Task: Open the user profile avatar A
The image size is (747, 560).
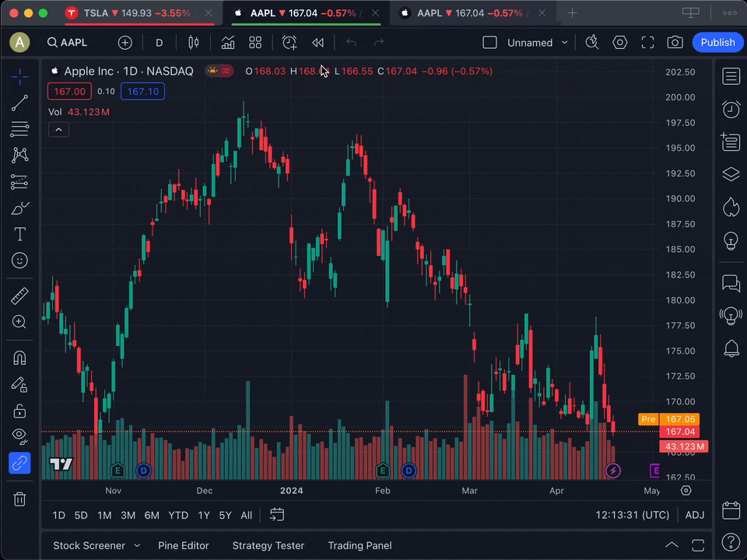Action: click(19, 42)
